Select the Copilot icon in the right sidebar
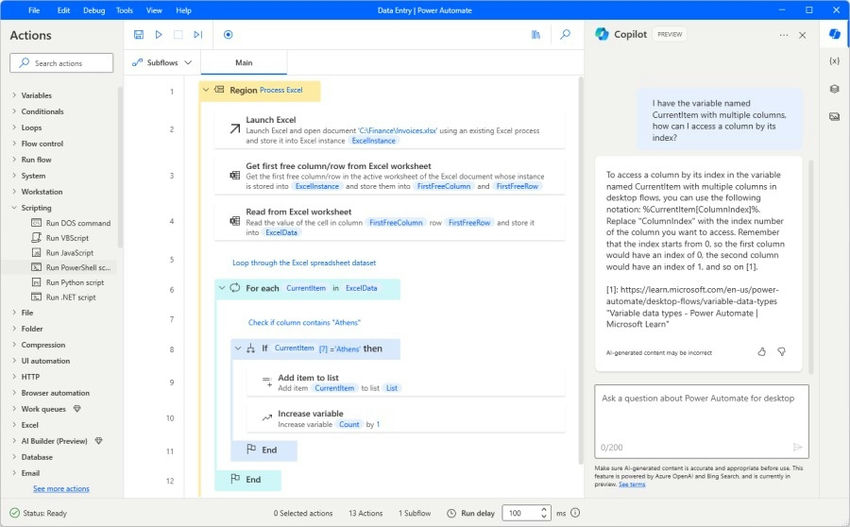Screen dimensions: 850x527 835,34
